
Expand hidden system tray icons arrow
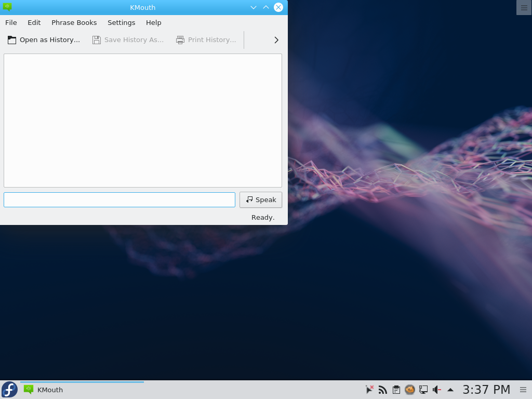click(450, 390)
